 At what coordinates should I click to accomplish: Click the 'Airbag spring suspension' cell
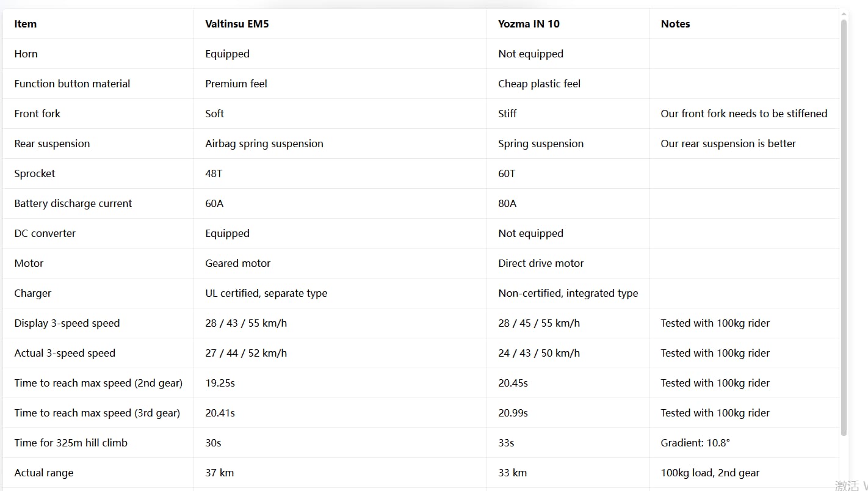pos(264,144)
